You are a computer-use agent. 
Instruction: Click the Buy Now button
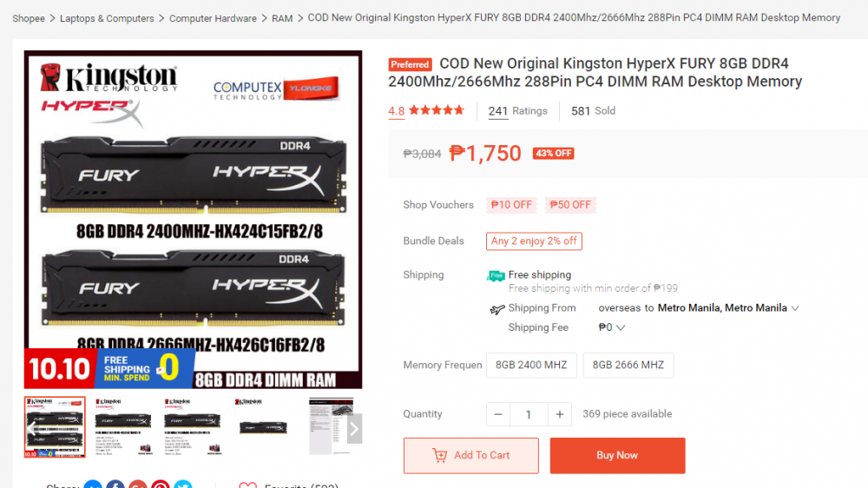coord(617,455)
